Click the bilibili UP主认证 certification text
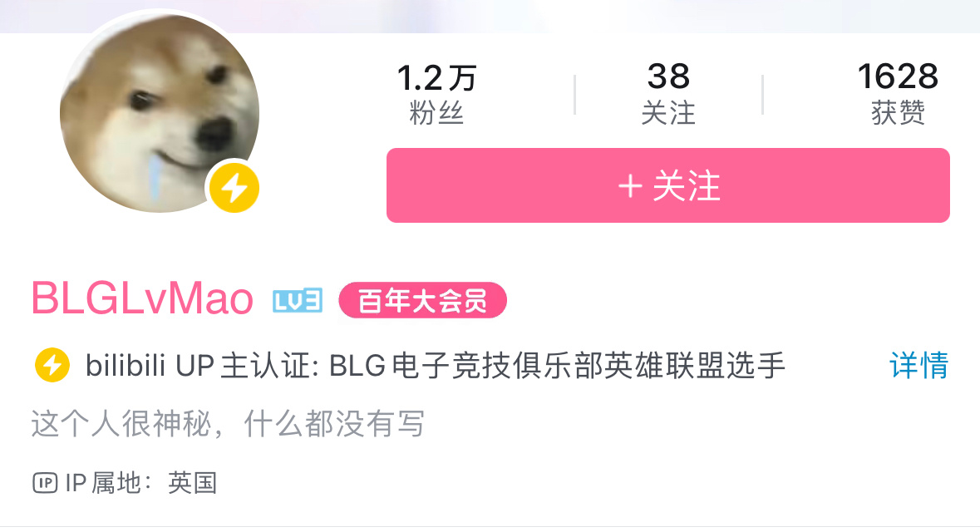Viewport: 980px width, 532px height. click(435, 365)
